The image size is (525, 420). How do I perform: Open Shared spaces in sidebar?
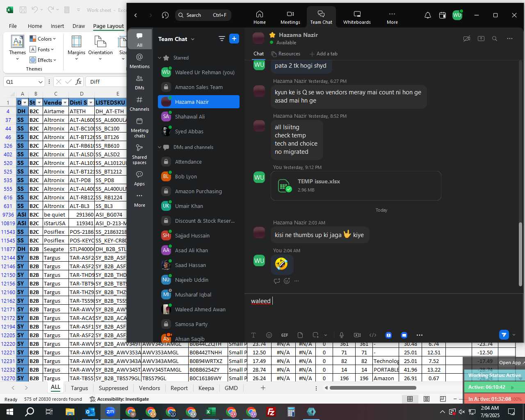pyautogui.click(x=139, y=154)
